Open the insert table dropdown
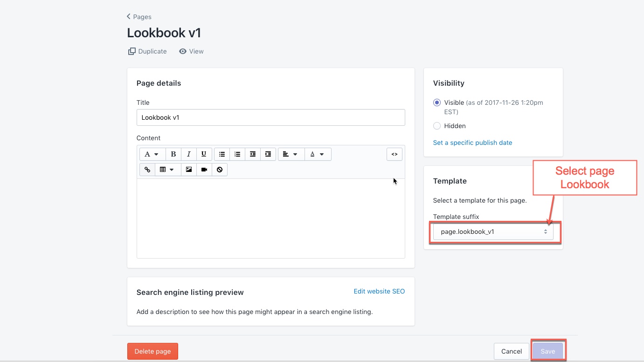644x362 pixels. [167, 170]
